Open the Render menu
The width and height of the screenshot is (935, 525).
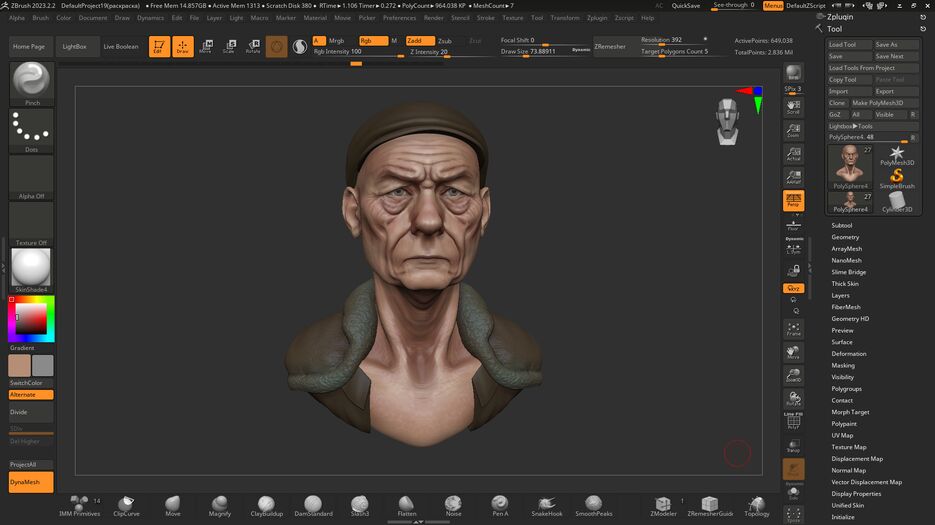point(434,18)
